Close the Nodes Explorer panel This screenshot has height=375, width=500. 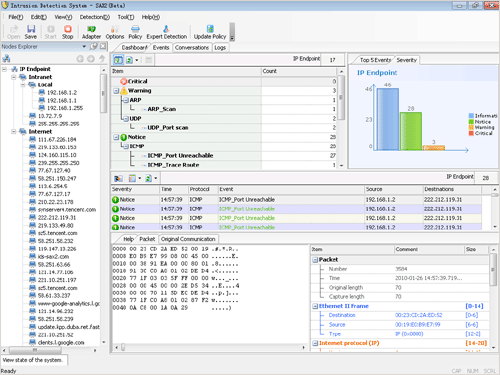pyautogui.click(x=103, y=46)
